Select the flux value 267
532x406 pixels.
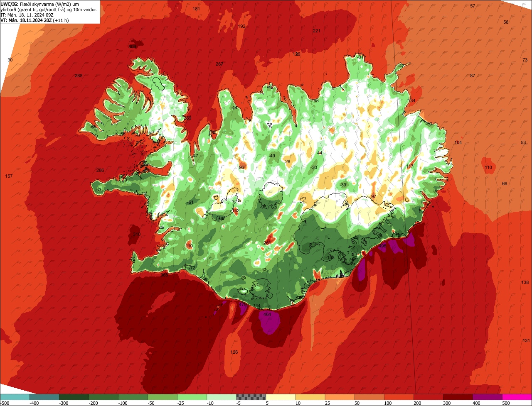tap(219, 64)
